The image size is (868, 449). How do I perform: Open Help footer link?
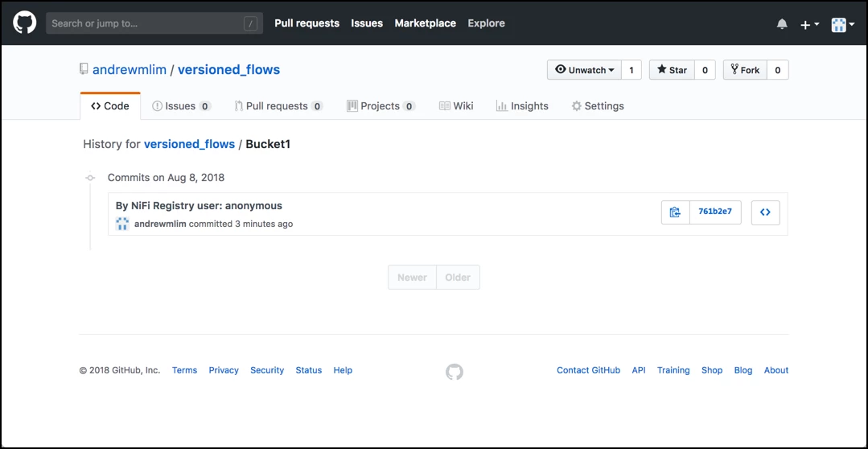coord(343,370)
